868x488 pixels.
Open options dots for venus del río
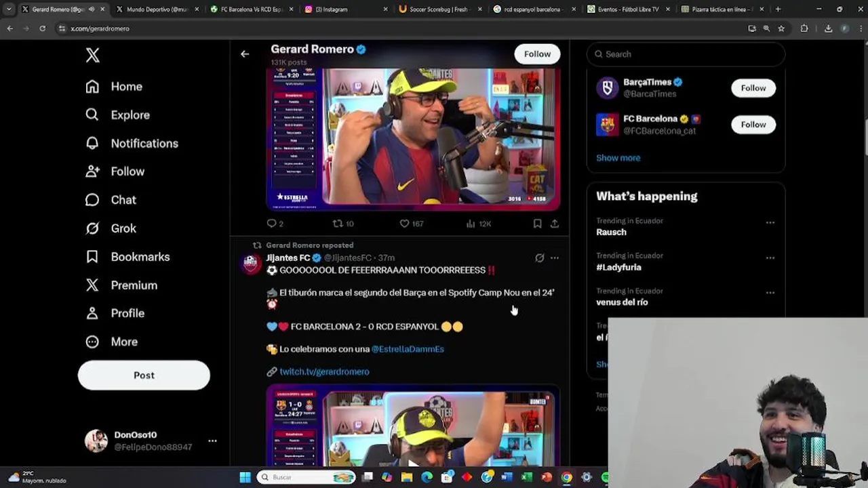(x=770, y=293)
